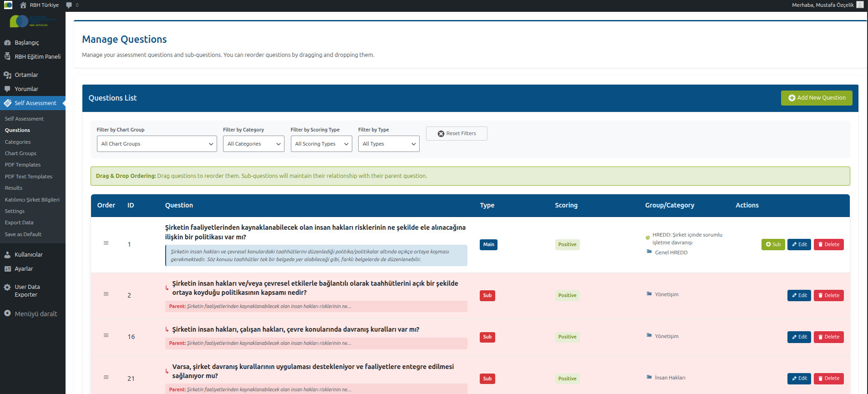Click the Kullanıcılar users icon
The width and height of the screenshot is (868, 394).
coord(7,255)
